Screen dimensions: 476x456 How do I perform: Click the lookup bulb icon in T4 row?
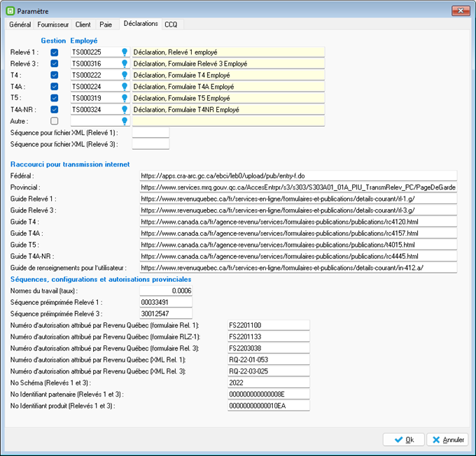[125, 76]
